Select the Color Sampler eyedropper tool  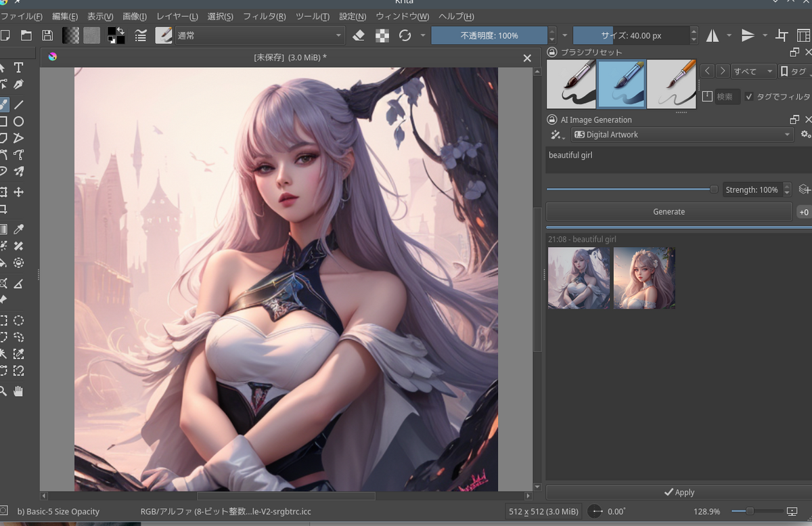(x=19, y=229)
